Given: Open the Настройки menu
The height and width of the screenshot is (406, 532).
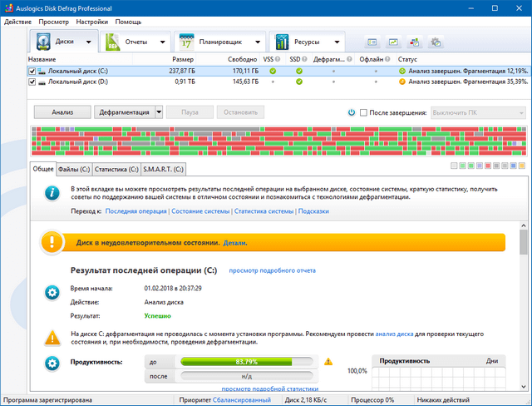Looking at the screenshot, I should click(91, 21).
